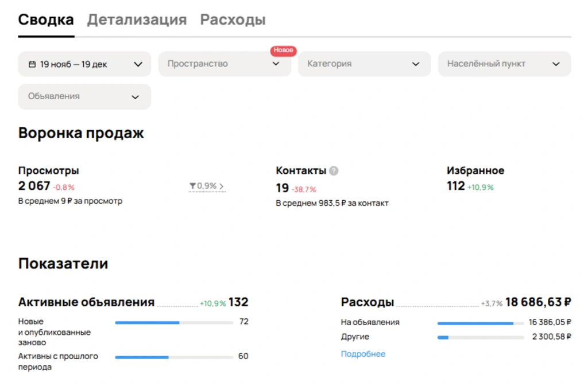Open the 0,9% conversion funnel link
The height and width of the screenshot is (390, 588).
(207, 186)
